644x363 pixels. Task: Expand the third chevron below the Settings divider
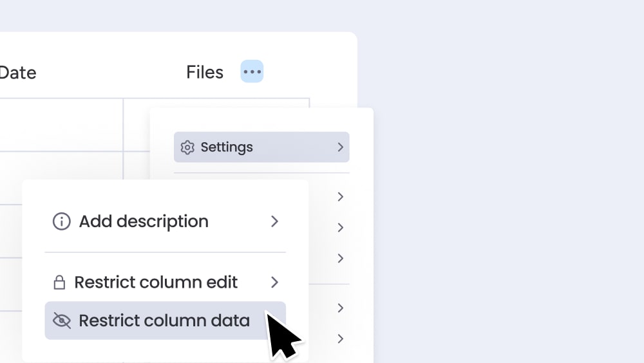340,258
